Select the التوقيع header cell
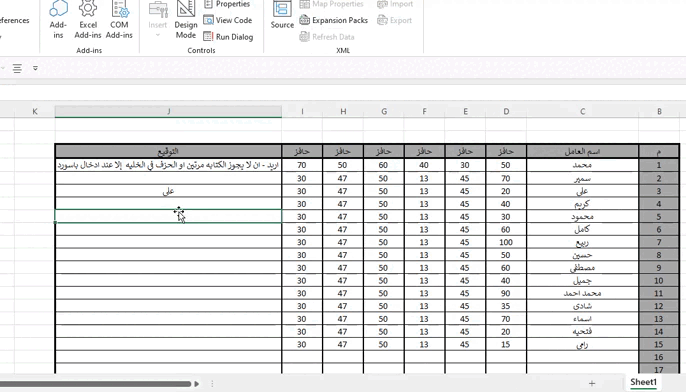This screenshot has height=392, width=686. click(168, 151)
